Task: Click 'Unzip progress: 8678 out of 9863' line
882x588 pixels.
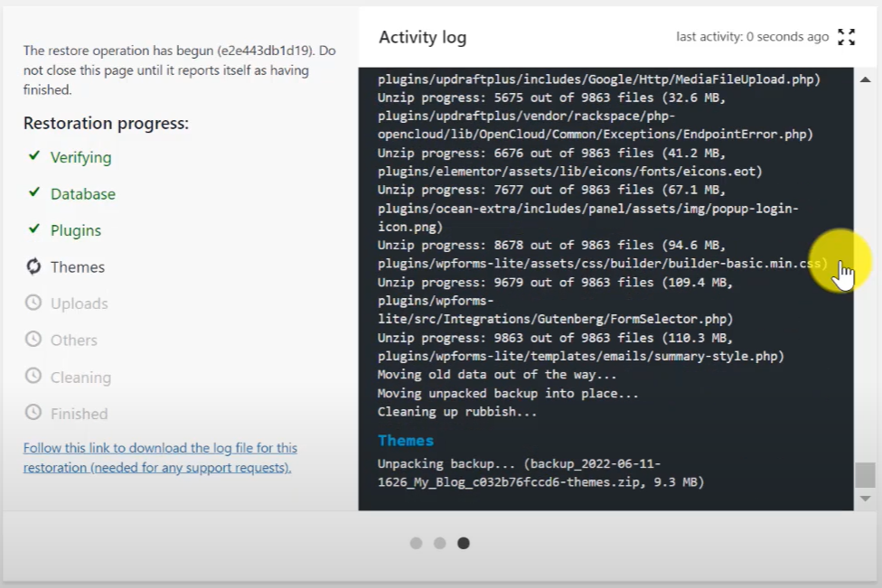Action: coord(552,245)
